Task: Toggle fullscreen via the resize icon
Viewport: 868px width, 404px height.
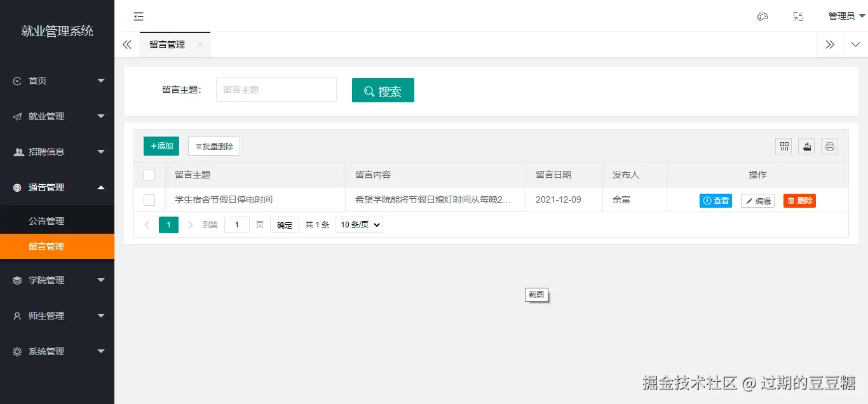Action: (x=798, y=16)
